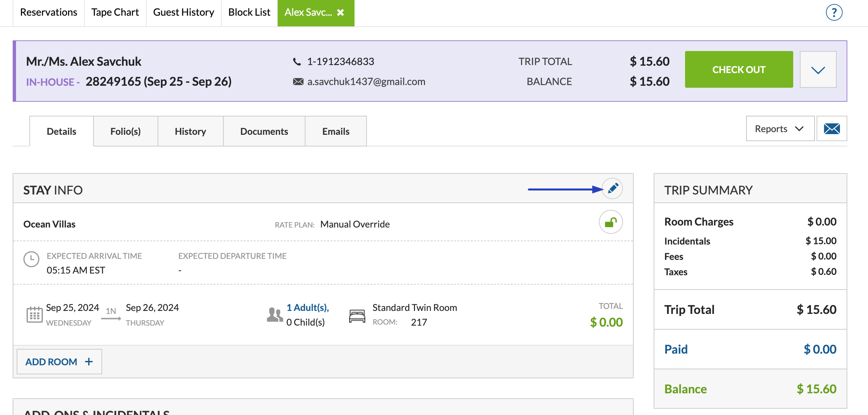Image resolution: width=868 pixels, height=415 pixels.
Task: Click the guests people icon
Action: pos(274,315)
